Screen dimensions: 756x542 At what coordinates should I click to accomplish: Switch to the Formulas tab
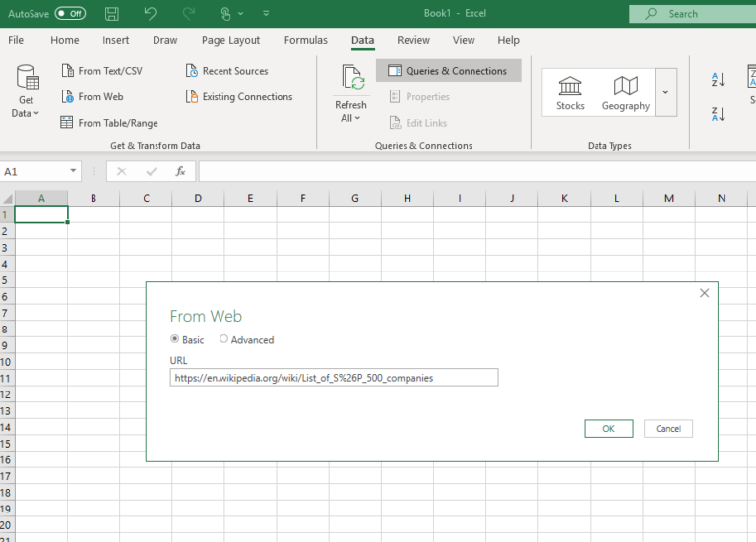[306, 40]
